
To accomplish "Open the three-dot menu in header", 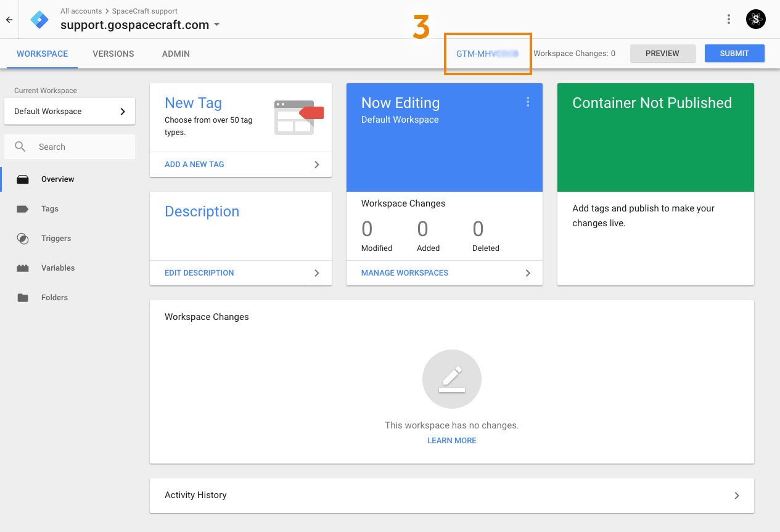I will tap(729, 20).
